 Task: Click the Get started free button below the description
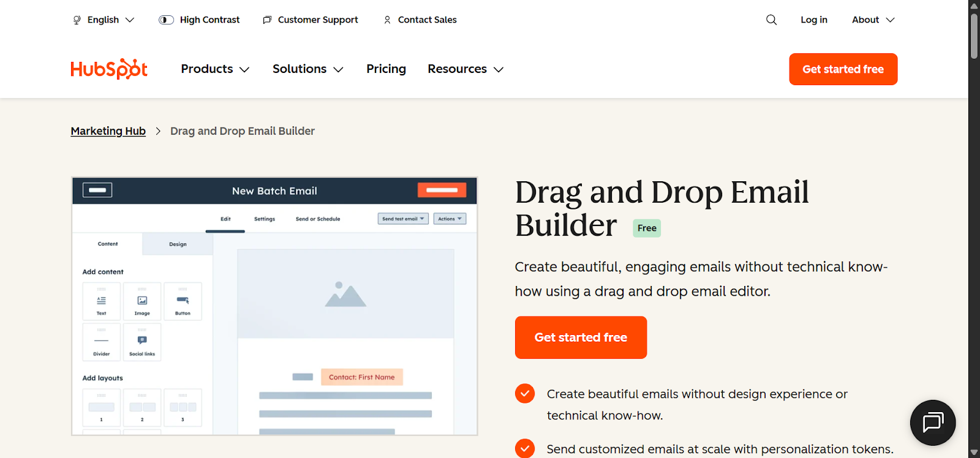[581, 337]
